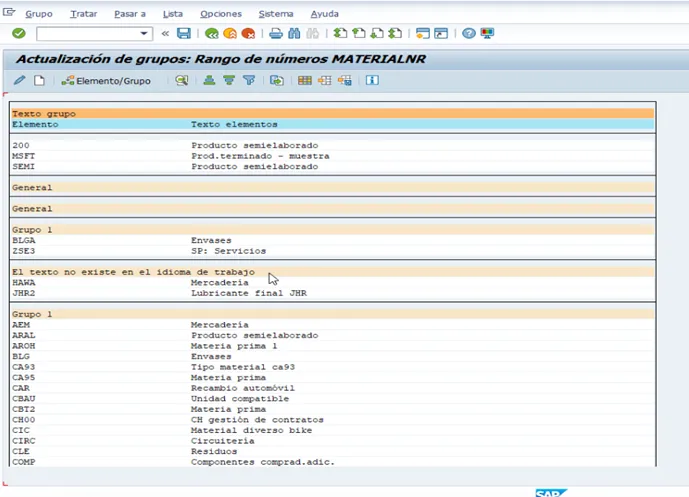Go back with green Back icon
Image resolution: width=689 pixels, height=497 pixels.
tap(211, 33)
